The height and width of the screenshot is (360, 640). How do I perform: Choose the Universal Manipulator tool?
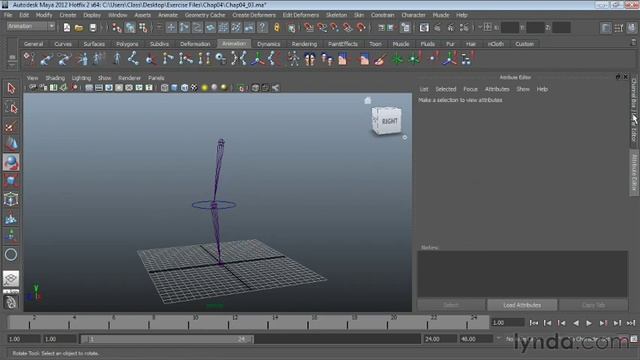coord(11,200)
